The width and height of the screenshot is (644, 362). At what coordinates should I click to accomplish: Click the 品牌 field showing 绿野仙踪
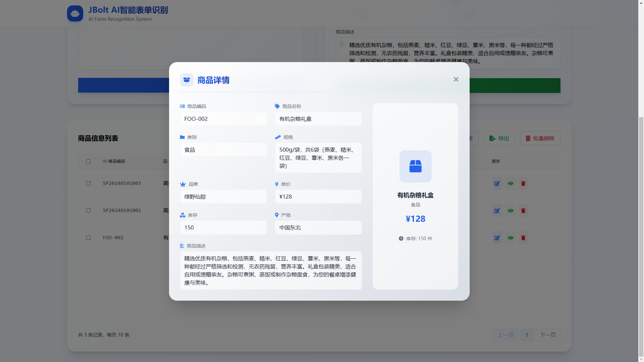pyautogui.click(x=223, y=197)
